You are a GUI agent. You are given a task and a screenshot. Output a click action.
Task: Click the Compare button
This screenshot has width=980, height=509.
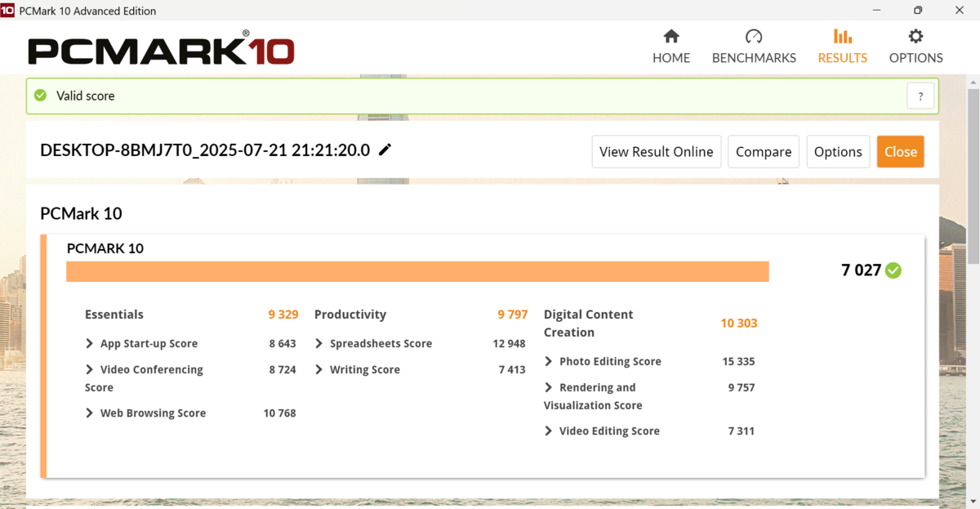pyautogui.click(x=764, y=151)
